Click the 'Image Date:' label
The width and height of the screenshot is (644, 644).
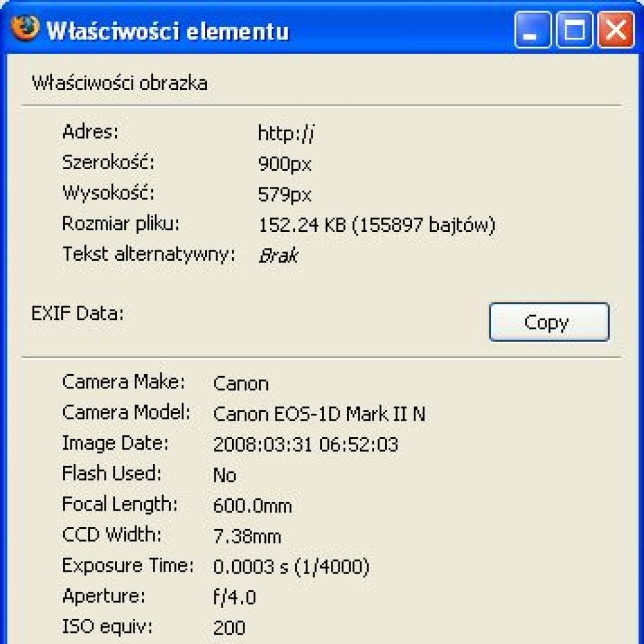(x=116, y=443)
